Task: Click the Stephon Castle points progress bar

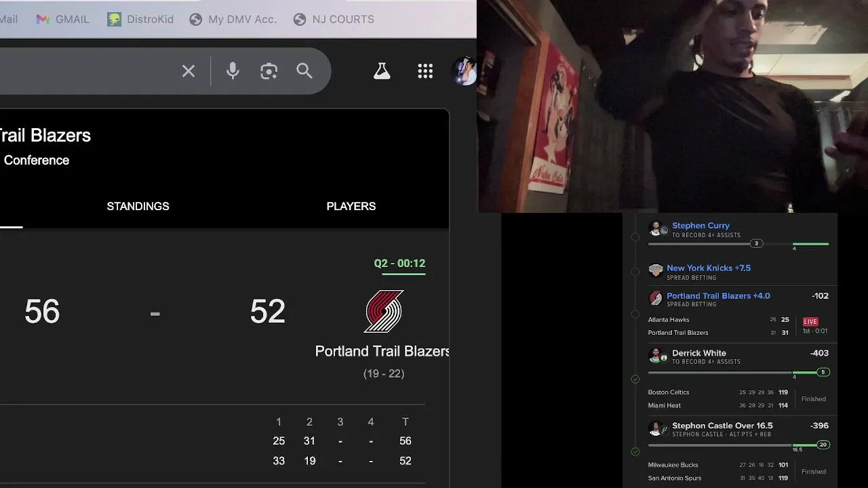Action: pyautogui.click(x=738, y=445)
